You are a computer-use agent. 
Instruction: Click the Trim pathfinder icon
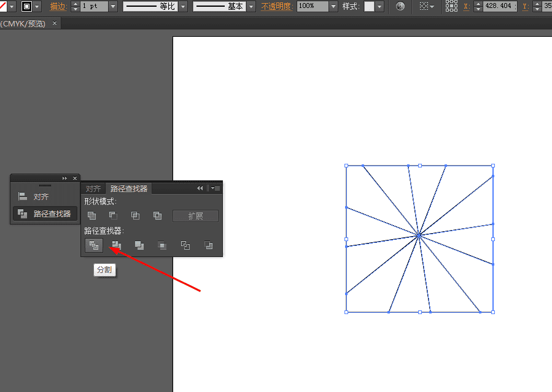pos(116,245)
